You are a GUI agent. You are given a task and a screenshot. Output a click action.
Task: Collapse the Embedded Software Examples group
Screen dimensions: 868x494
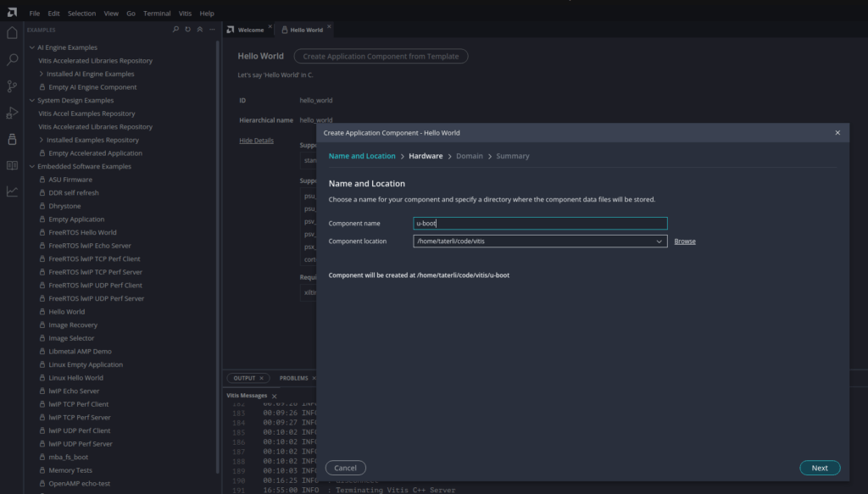32,167
